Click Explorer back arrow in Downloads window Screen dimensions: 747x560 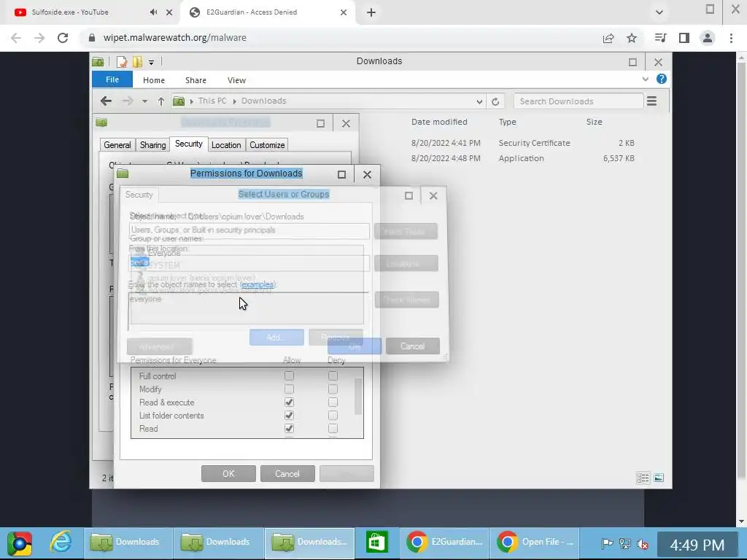point(107,101)
